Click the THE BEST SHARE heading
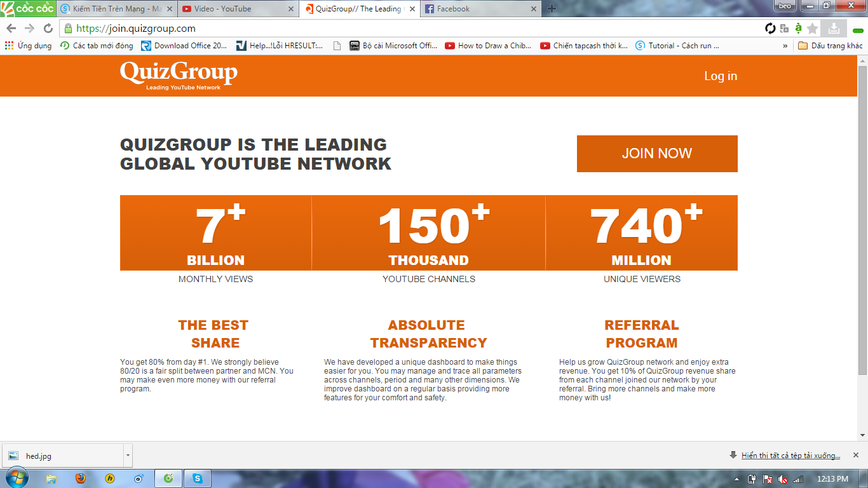Image resolution: width=868 pixels, height=488 pixels. pyautogui.click(x=214, y=334)
